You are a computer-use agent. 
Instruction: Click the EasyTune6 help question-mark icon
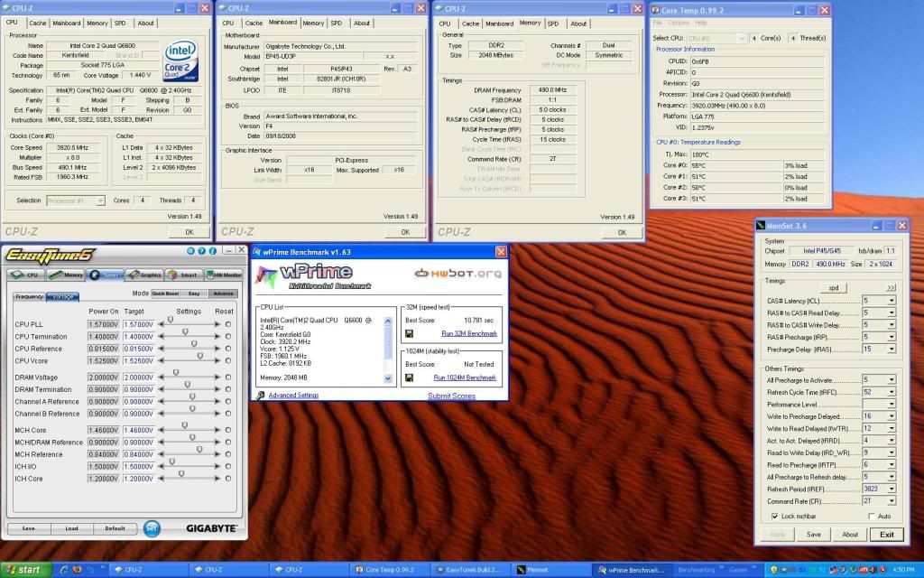point(201,251)
